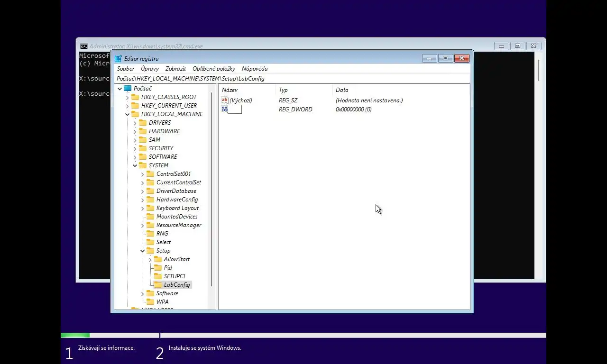Expand the Keyboard Layout chevron

[x=142, y=208]
